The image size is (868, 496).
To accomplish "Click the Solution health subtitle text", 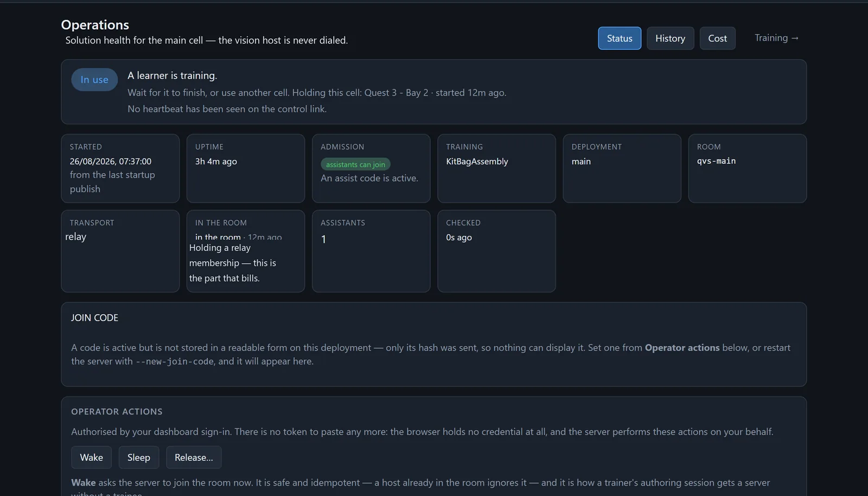I will (x=207, y=40).
